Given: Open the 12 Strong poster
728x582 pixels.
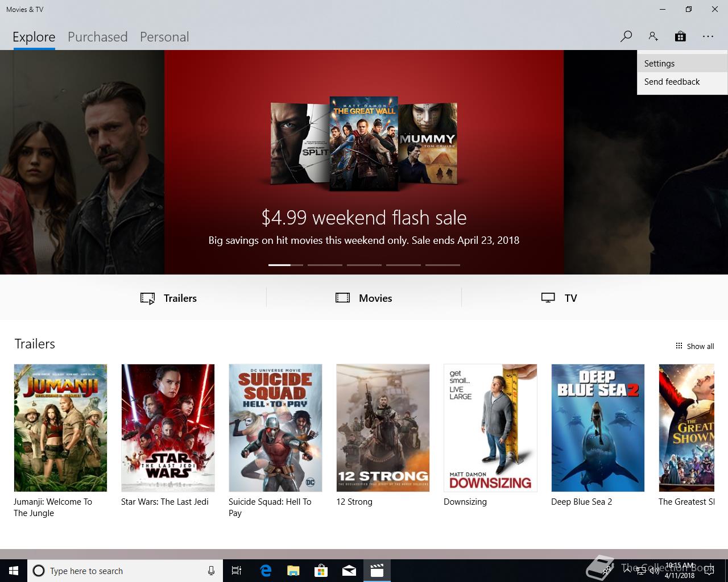Looking at the screenshot, I should (x=383, y=428).
